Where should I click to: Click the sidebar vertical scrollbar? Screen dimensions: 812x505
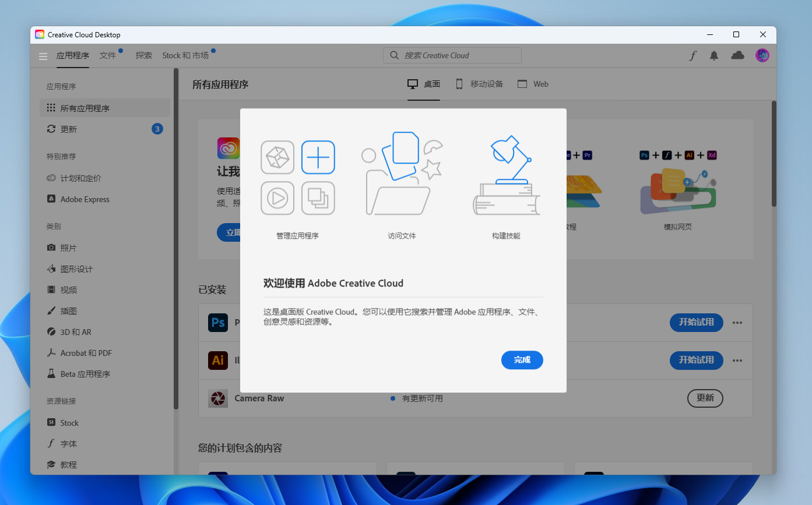pos(176,239)
